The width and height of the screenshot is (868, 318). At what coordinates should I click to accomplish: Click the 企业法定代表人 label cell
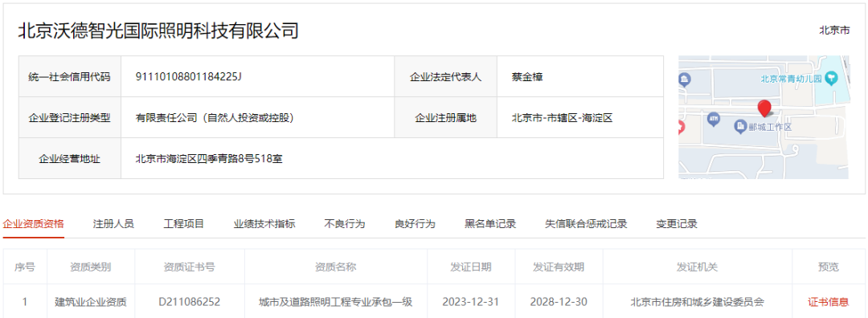(x=445, y=77)
